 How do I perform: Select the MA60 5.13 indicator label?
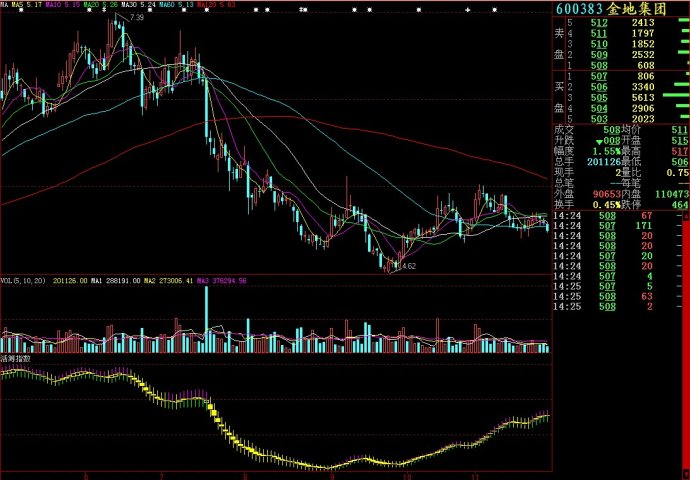point(176,5)
